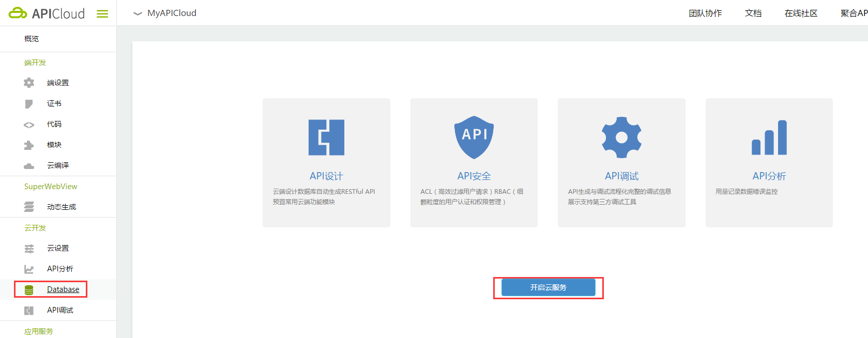Viewport: 868px width, 338px height.
Task: Click the 云编译 cloud icon
Action: point(29,166)
